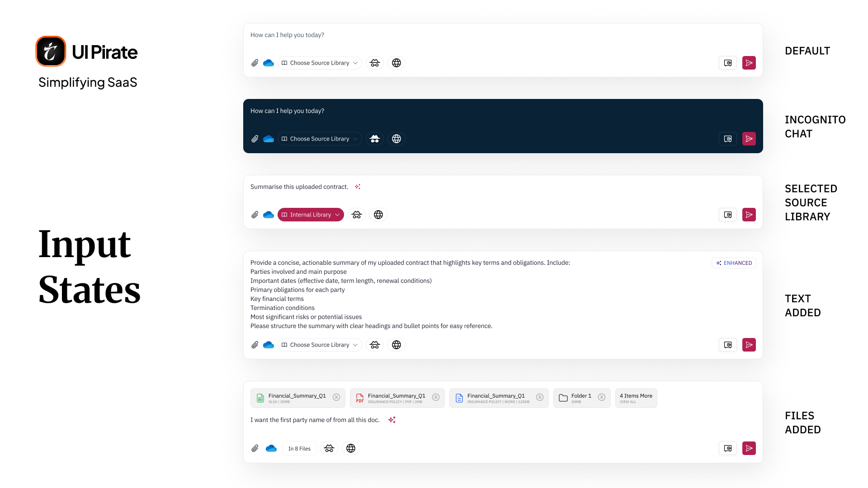This screenshot has width=868, height=488.
Task: Remove the XLSX Financial_Summary_Q1 file chip
Action: (336, 397)
